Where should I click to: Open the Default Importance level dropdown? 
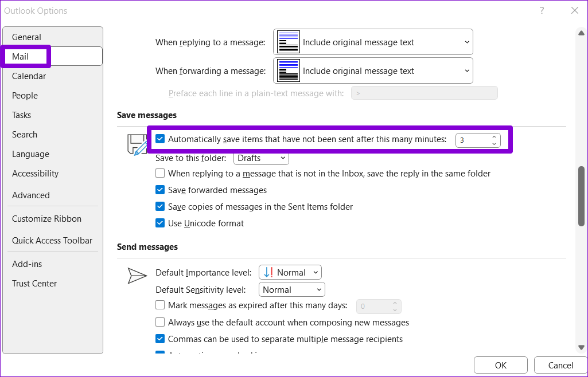[x=290, y=272]
